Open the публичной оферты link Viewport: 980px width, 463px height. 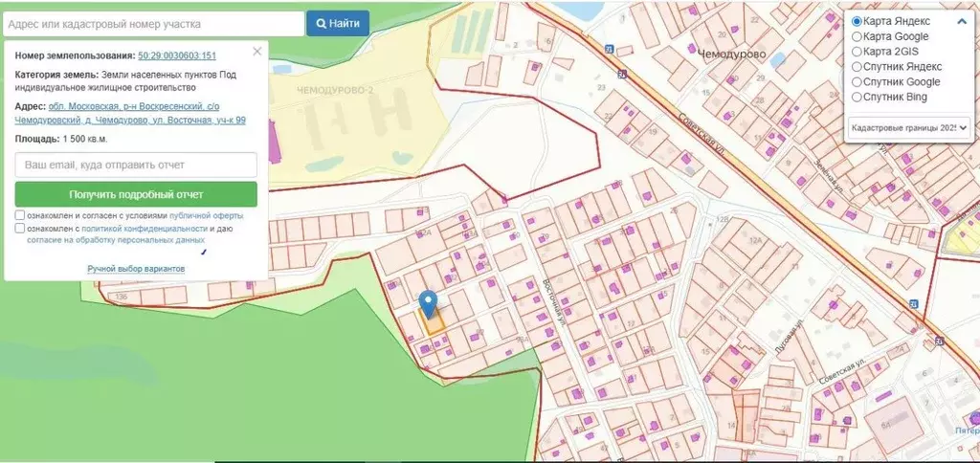click(x=207, y=215)
